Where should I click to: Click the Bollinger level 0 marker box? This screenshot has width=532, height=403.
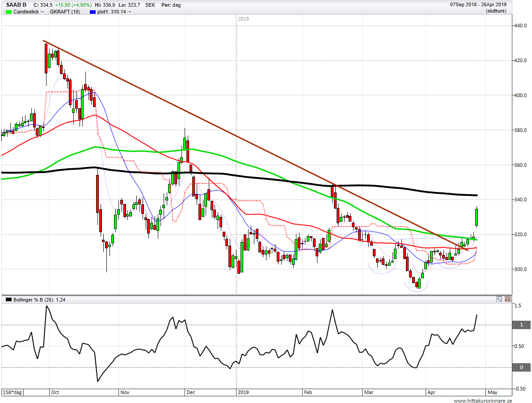[x=521, y=367]
